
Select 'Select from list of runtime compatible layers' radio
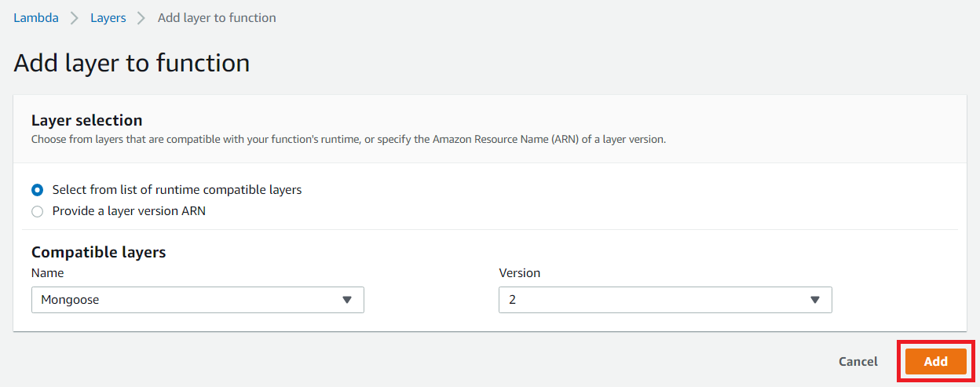[37, 190]
